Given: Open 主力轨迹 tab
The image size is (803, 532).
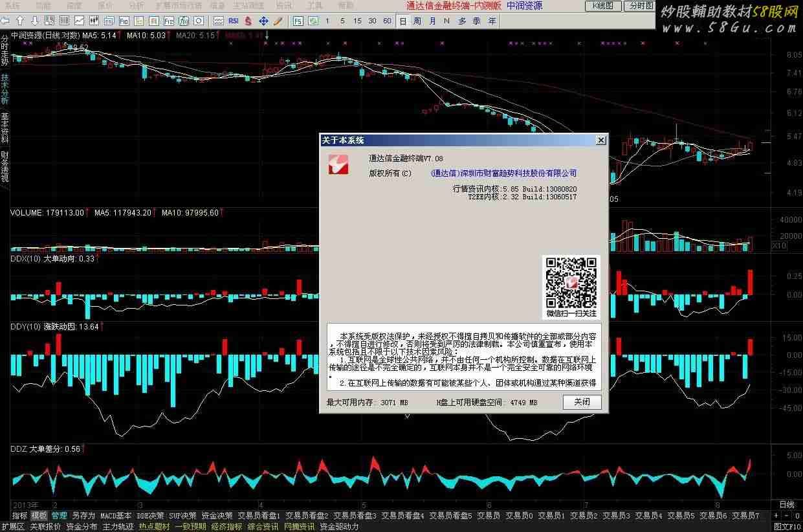Looking at the screenshot, I should (118, 527).
